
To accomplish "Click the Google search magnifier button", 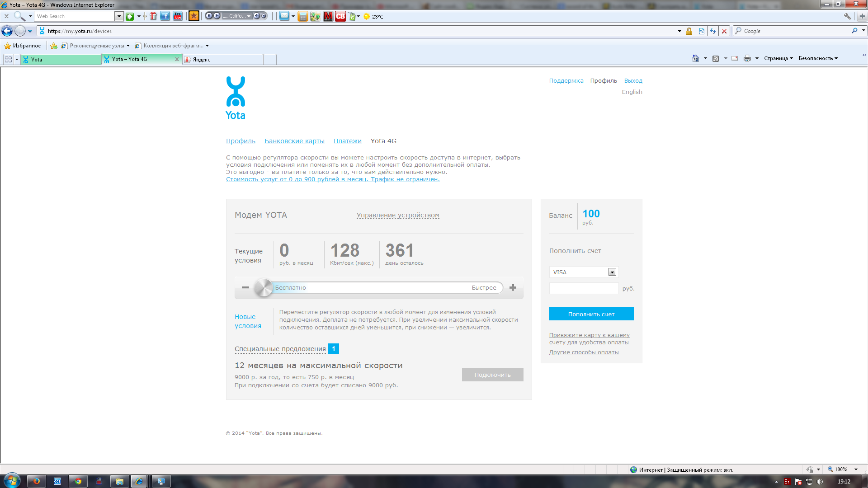I will 854,31.
